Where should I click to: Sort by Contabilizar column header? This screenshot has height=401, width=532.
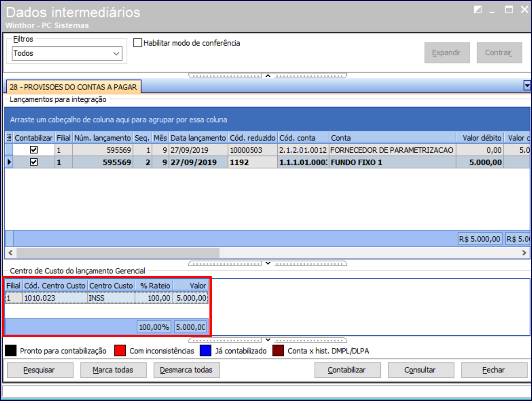(x=33, y=137)
